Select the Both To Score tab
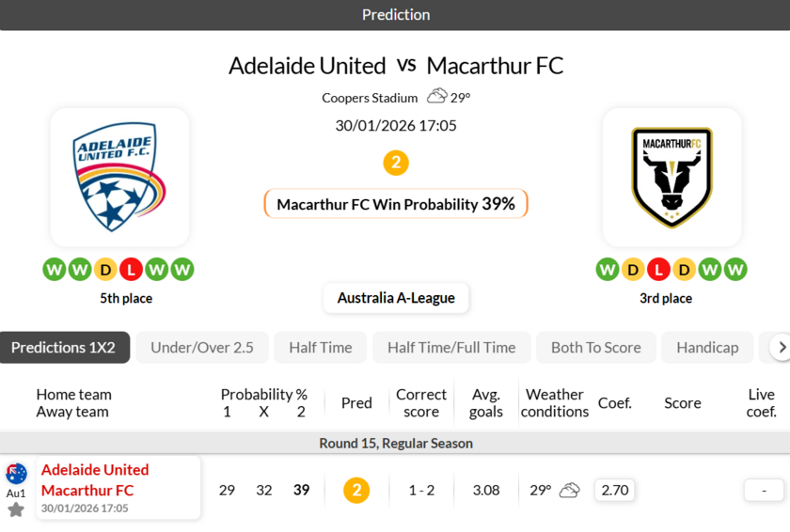This screenshot has height=532, width=790. pyautogui.click(x=595, y=348)
